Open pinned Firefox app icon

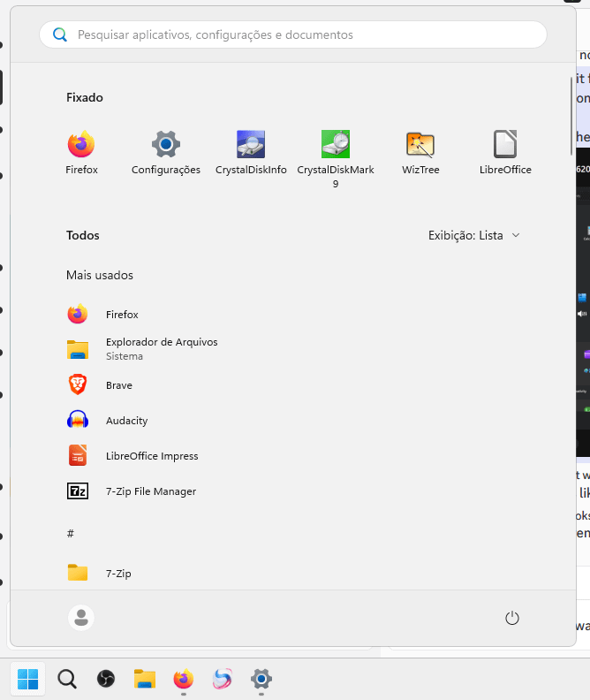point(81,144)
